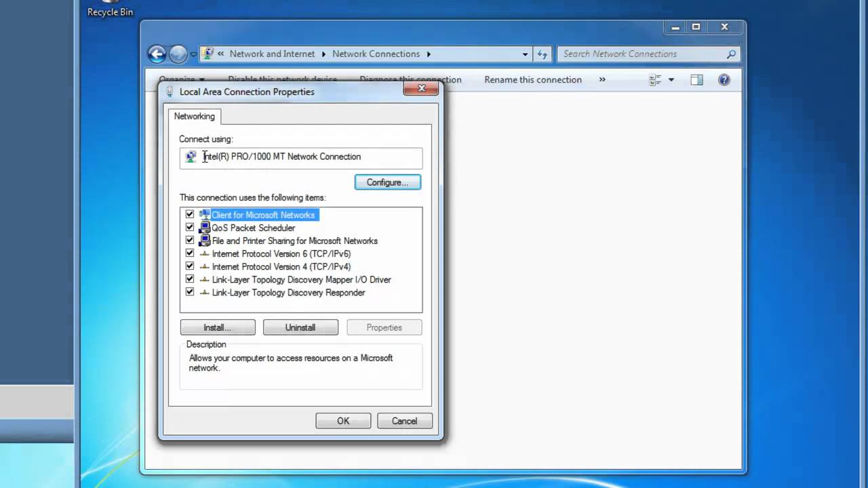Click the Configure... button

tap(387, 182)
